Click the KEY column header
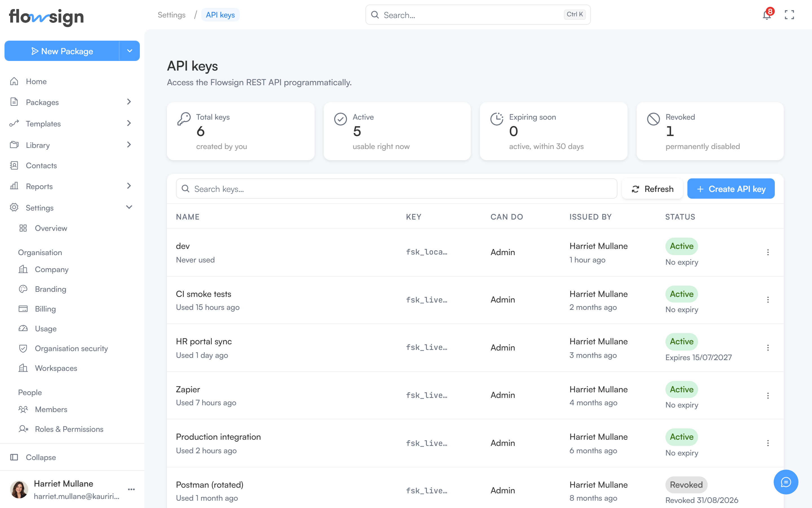Viewport: 812px width, 508px height. pos(413,217)
